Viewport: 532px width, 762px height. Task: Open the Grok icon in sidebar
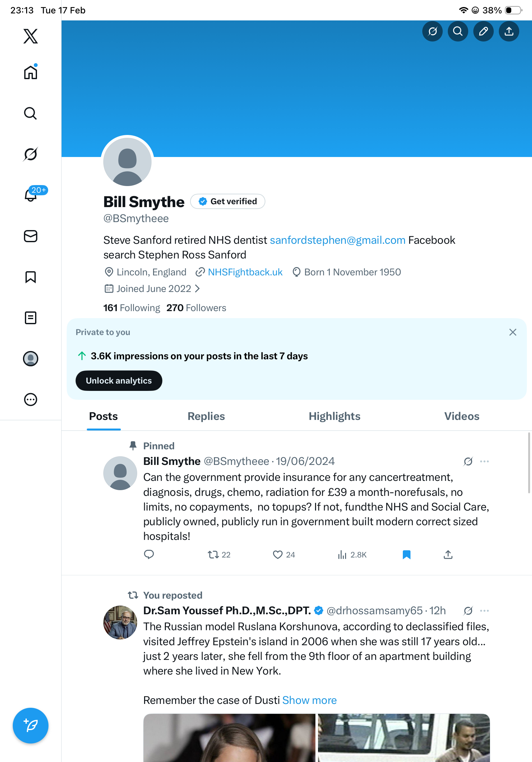coord(31,154)
